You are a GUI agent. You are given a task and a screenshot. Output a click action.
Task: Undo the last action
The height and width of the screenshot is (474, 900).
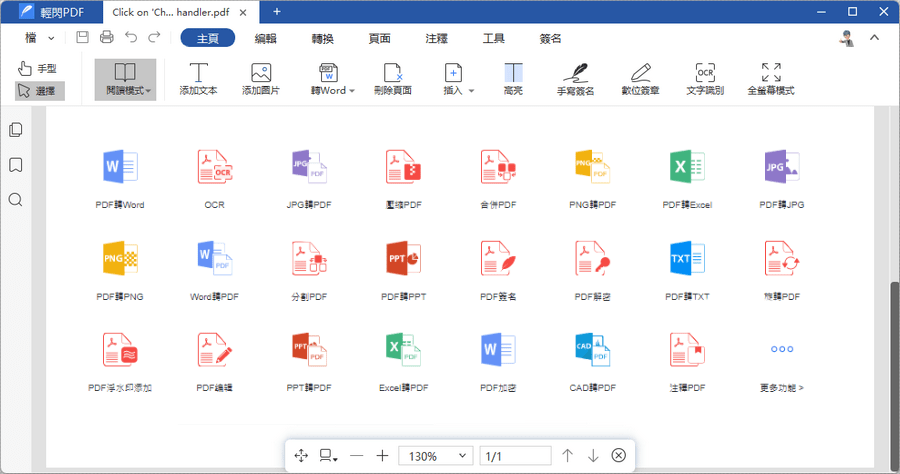point(131,37)
